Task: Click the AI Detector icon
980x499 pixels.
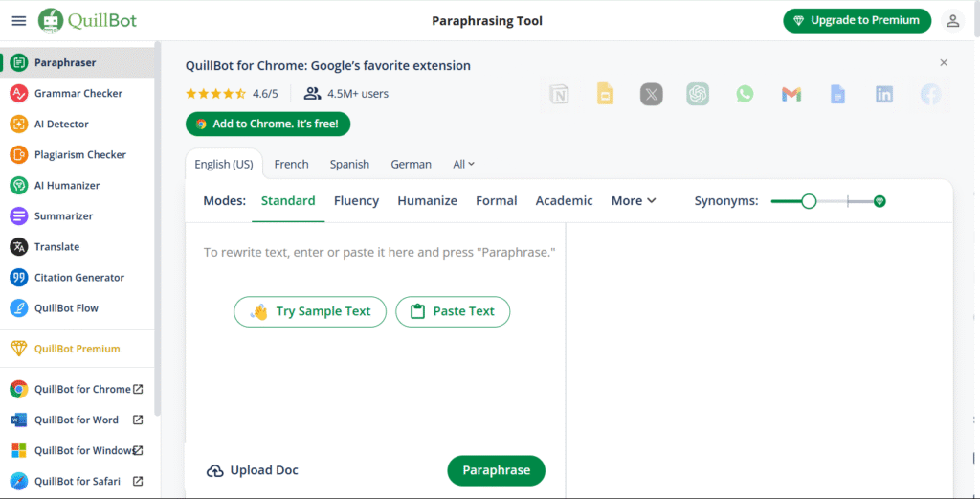Action: pyautogui.click(x=19, y=124)
